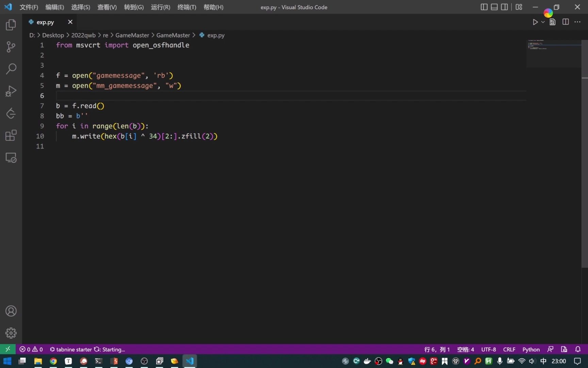
Task: Open Customize Layout in title bar
Action: [519, 7]
